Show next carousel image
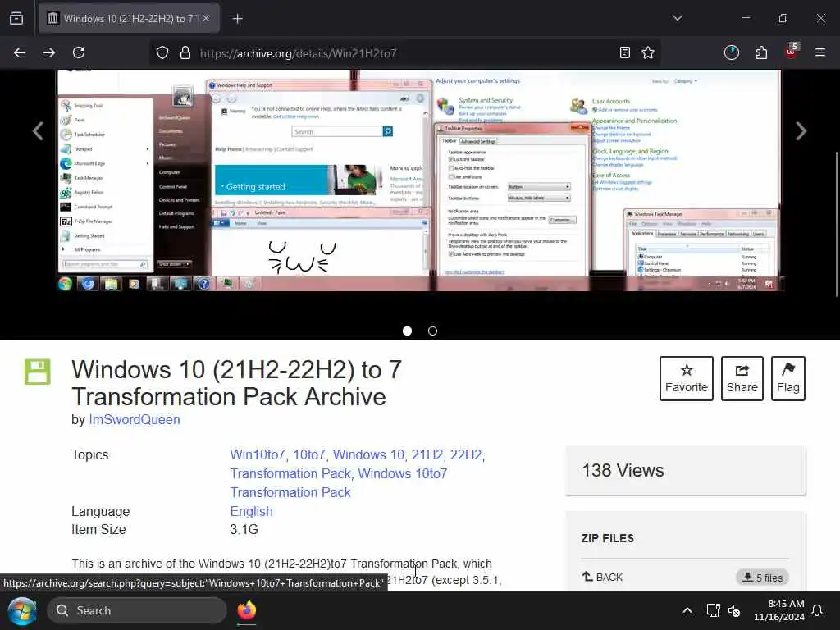The width and height of the screenshot is (840, 630). pyautogui.click(x=801, y=130)
